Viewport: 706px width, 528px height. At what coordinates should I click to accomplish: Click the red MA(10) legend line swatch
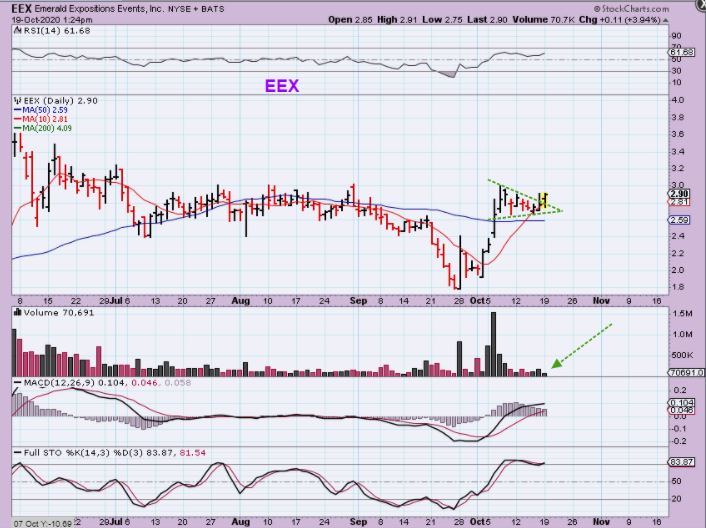click(18, 119)
